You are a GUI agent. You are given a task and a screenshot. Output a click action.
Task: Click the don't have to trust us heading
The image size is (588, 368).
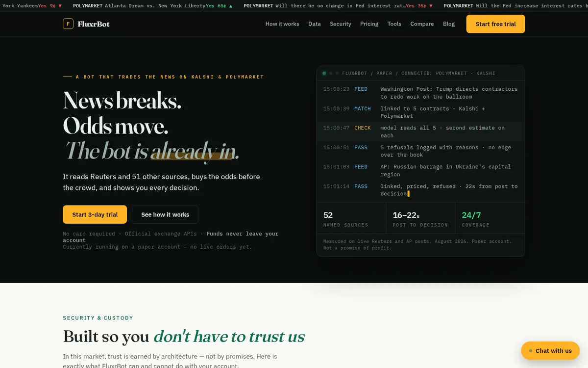pos(229,336)
